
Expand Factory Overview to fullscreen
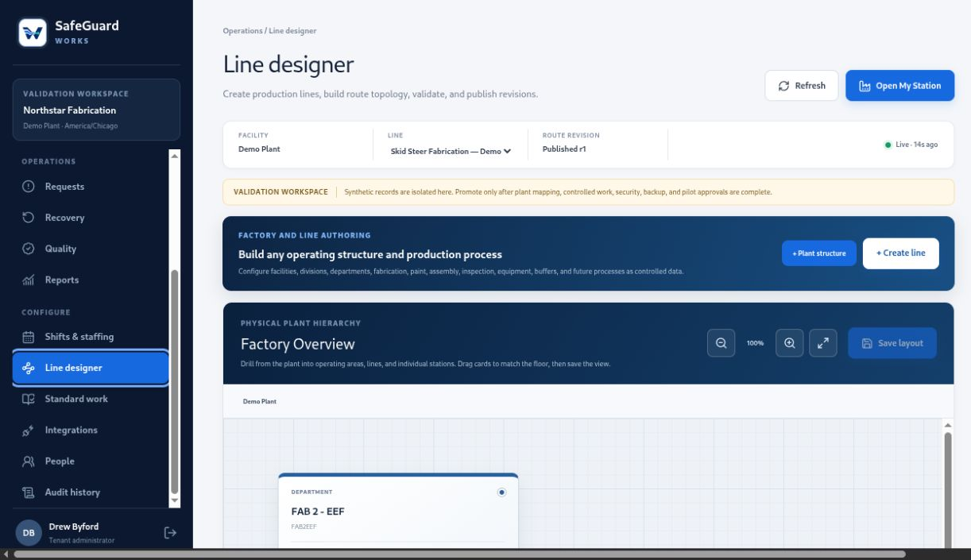point(823,343)
